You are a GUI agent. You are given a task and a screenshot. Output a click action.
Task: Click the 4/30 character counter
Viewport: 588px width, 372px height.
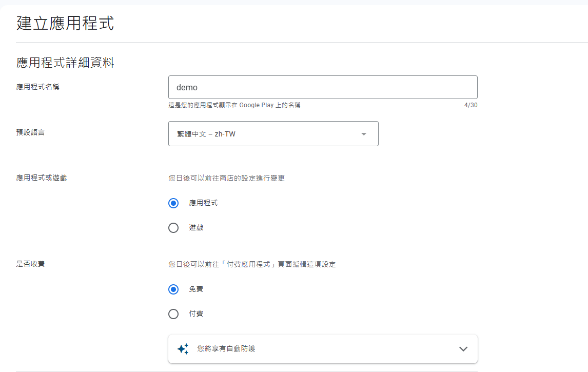(x=471, y=105)
